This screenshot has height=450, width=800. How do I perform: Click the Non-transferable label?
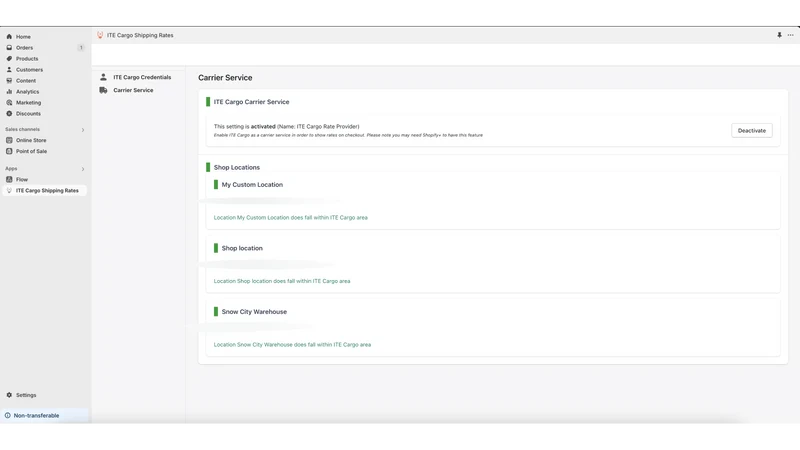point(36,415)
